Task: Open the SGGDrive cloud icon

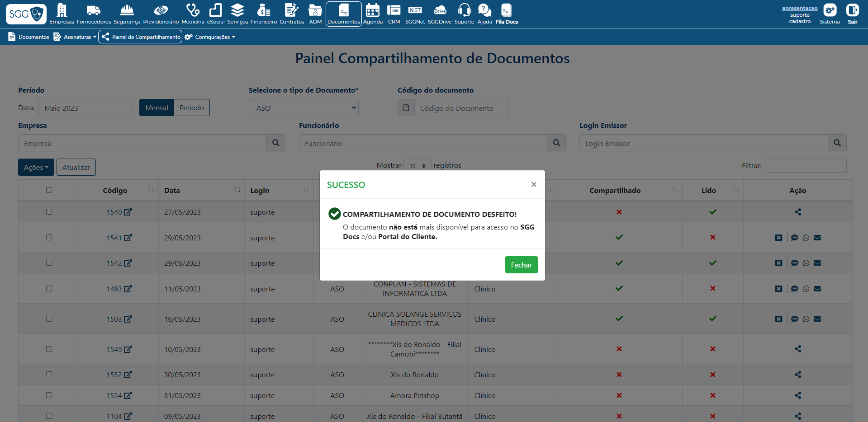Action: (x=439, y=14)
